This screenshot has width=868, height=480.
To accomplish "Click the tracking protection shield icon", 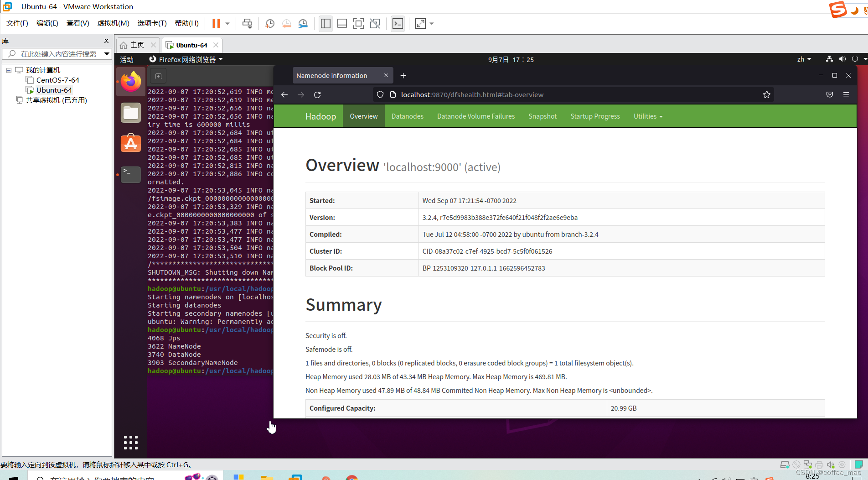I will coord(380,95).
